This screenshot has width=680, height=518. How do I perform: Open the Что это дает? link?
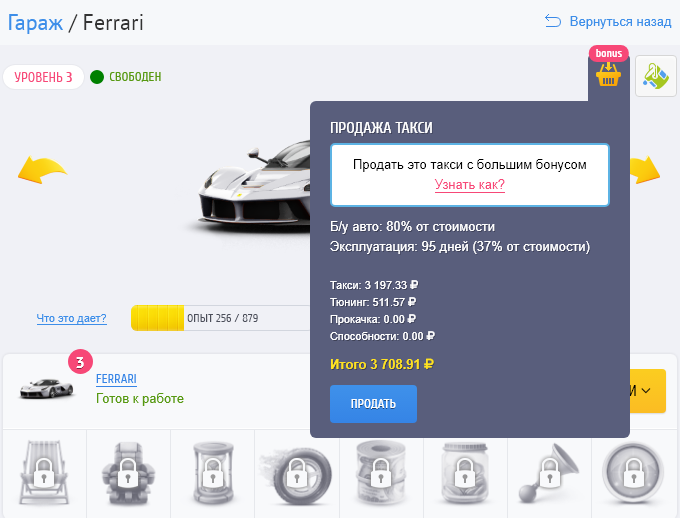[x=72, y=318]
